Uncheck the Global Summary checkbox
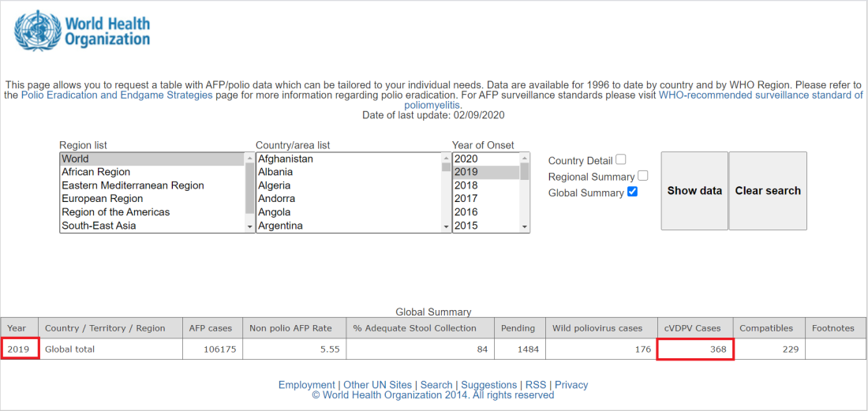868x411 pixels. pos(632,192)
